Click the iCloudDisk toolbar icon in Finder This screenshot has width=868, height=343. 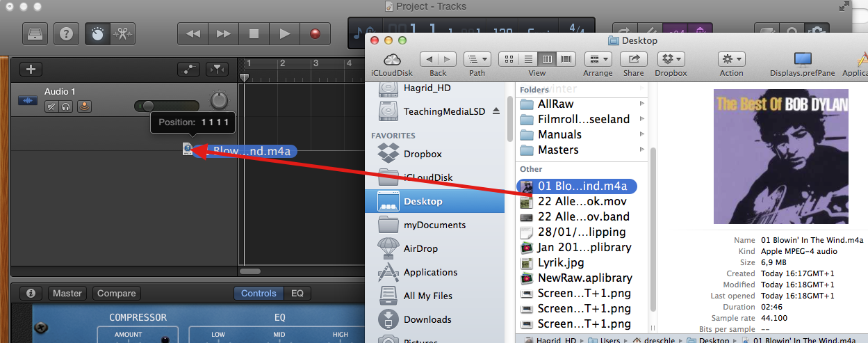[392, 60]
